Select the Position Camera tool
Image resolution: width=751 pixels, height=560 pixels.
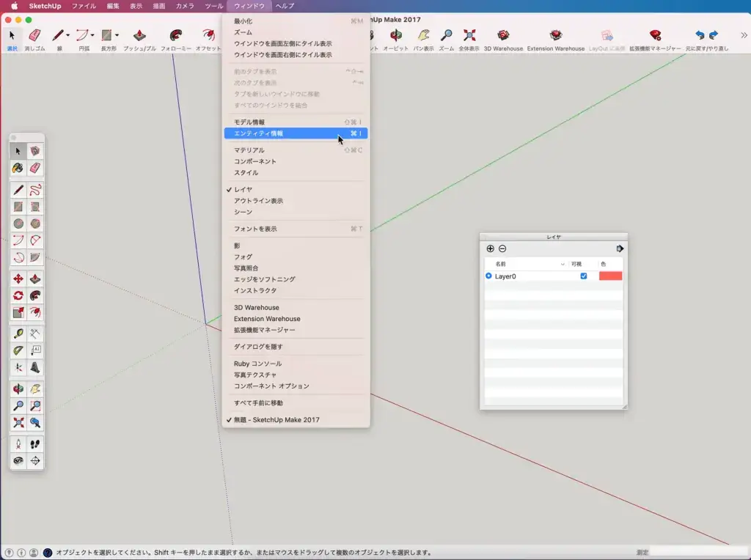coord(18,444)
